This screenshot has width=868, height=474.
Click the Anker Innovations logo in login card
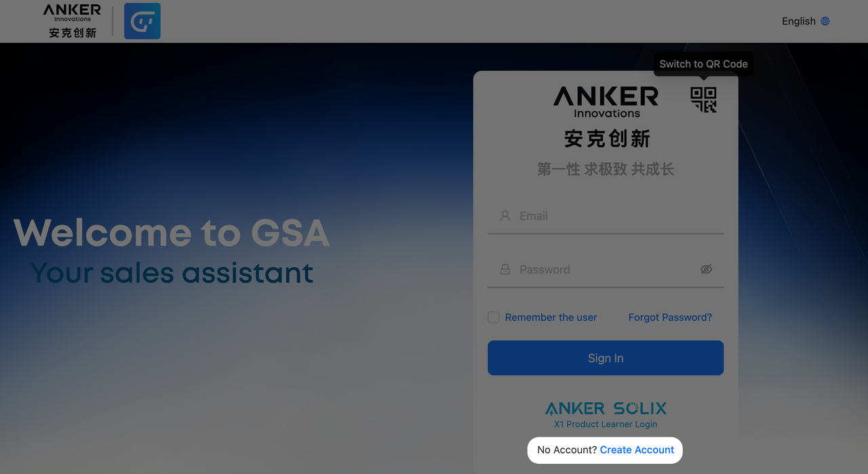pyautogui.click(x=606, y=102)
